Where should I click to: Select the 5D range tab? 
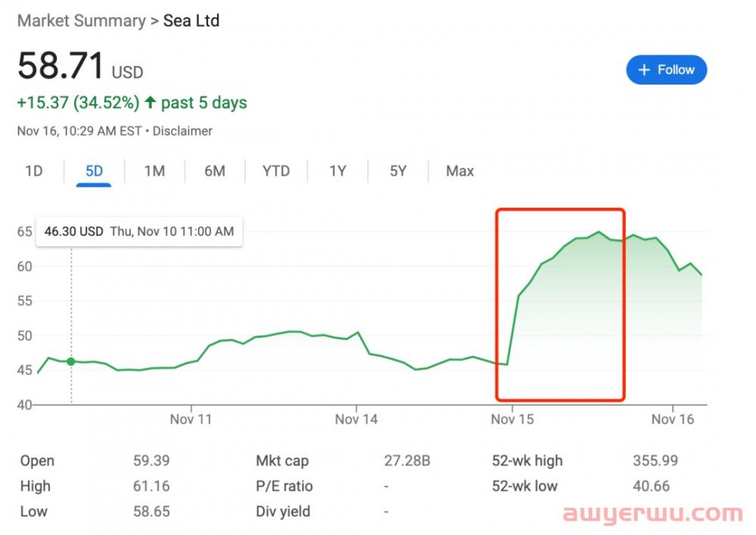[x=94, y=171]
